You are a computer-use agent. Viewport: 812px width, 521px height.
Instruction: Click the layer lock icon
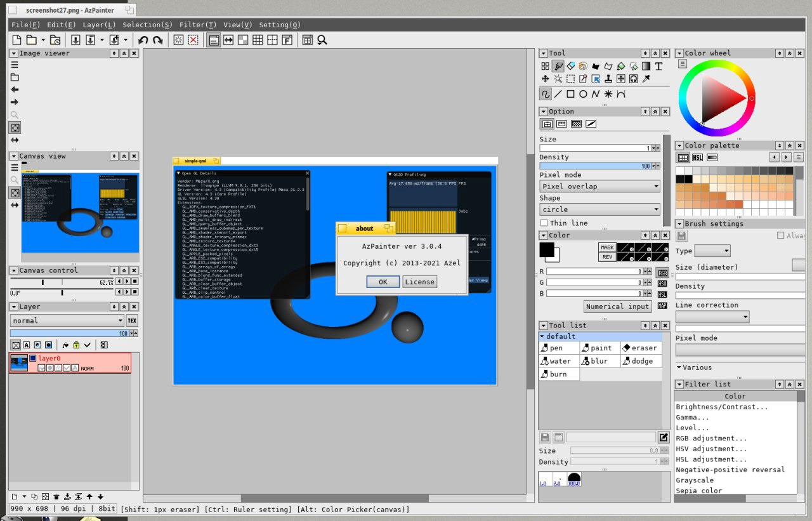coord(76,345)
